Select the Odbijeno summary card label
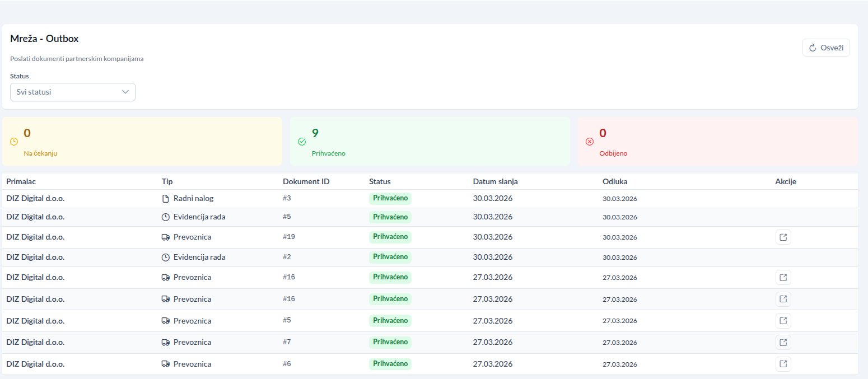The height and width of the screenshot is (379, 868). tap(613, 153)
